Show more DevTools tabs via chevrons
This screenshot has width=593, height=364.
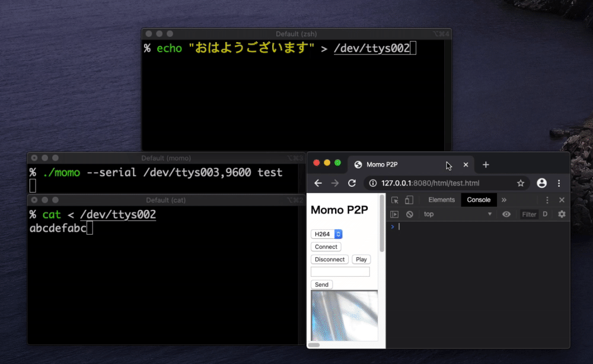504,200
